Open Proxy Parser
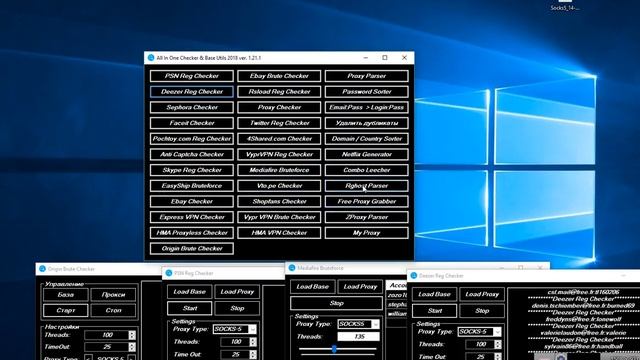640x360 pixels. (x=367, y=76)
